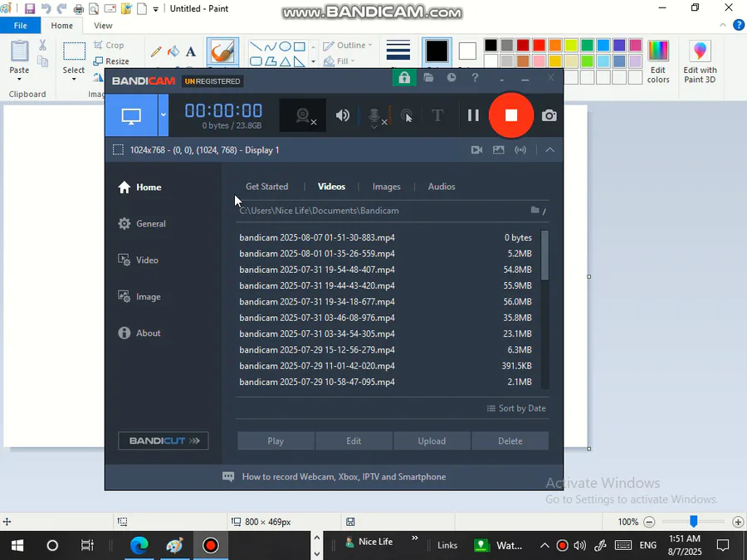Select bandicam 2025-08-01 01-35-26-559.mp4
747x560 pixels.
coord(385,253)
